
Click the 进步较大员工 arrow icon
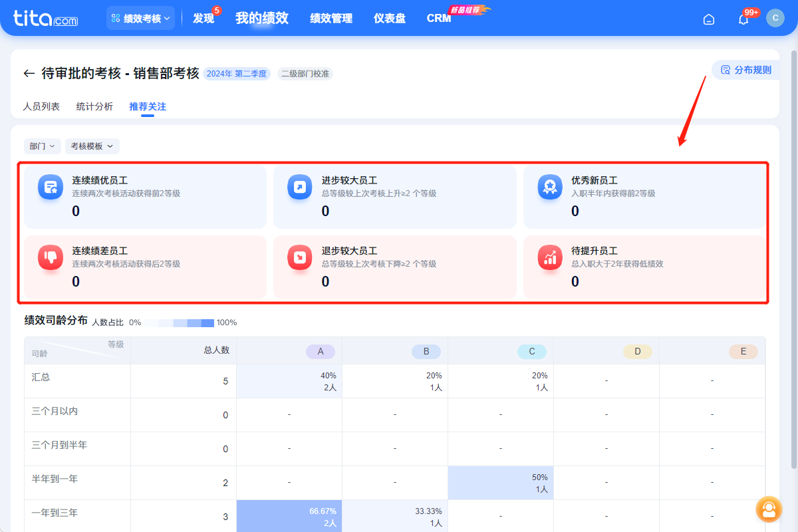[x=300, y=187]
